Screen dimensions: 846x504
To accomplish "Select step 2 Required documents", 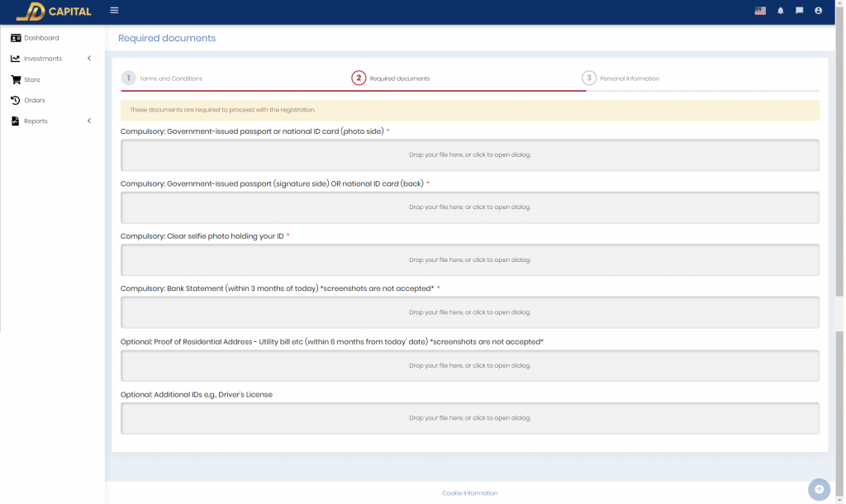I will pyautogui.click(x=391, y=78).
